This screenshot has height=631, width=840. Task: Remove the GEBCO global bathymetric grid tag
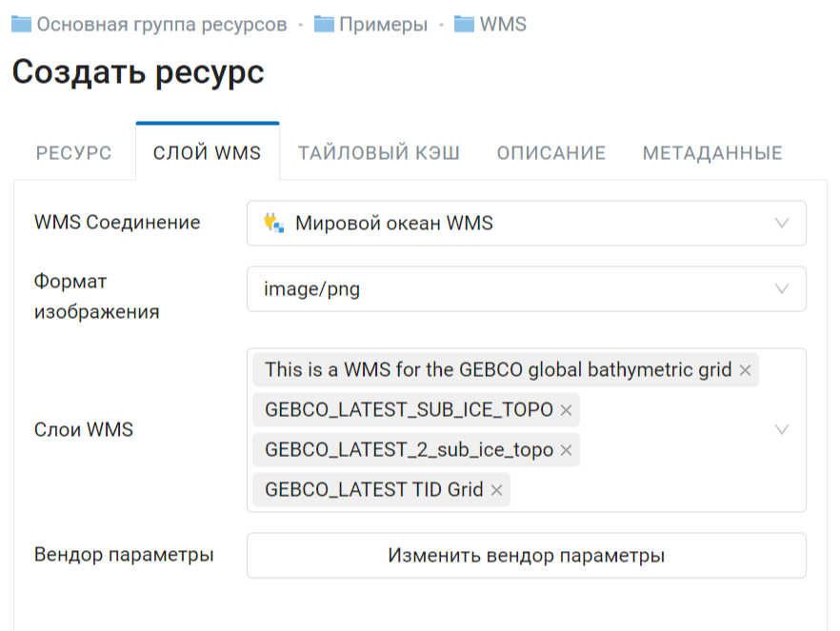(x=745, y=370)
